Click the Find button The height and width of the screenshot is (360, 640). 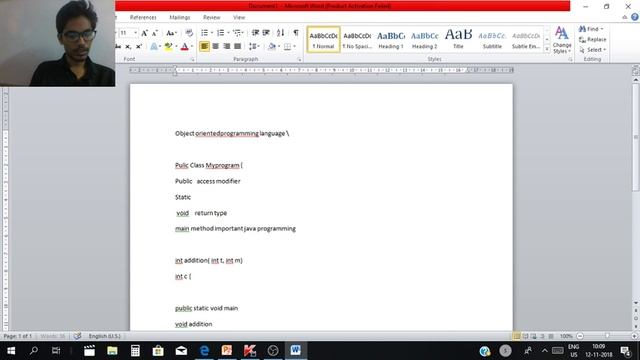tap(590, 29)
